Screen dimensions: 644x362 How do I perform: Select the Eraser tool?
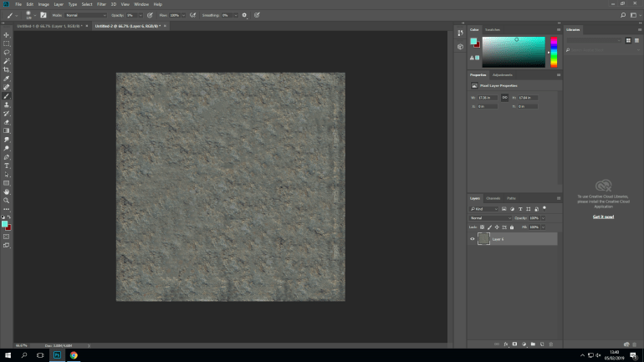click(7, 122)
